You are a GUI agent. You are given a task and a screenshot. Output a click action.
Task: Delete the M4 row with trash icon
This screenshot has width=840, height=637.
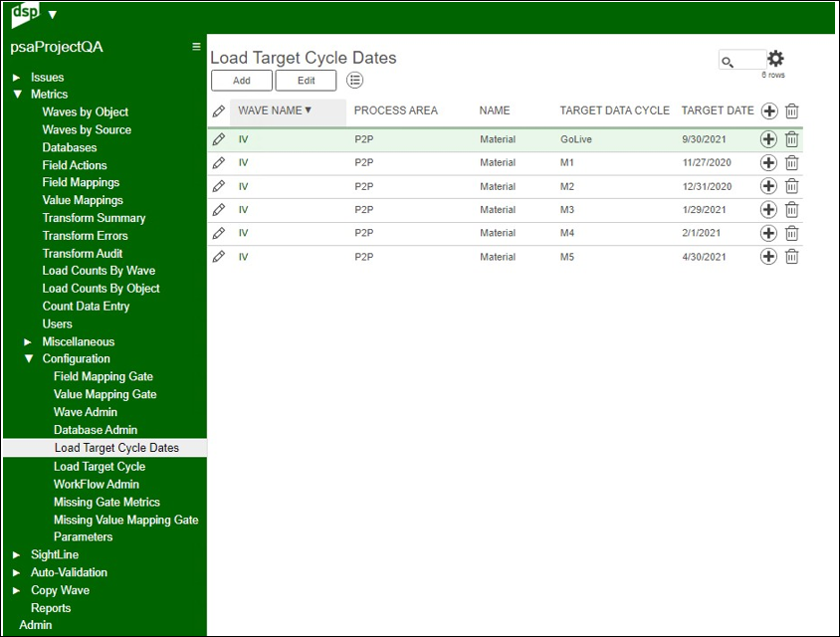[791, 233]
